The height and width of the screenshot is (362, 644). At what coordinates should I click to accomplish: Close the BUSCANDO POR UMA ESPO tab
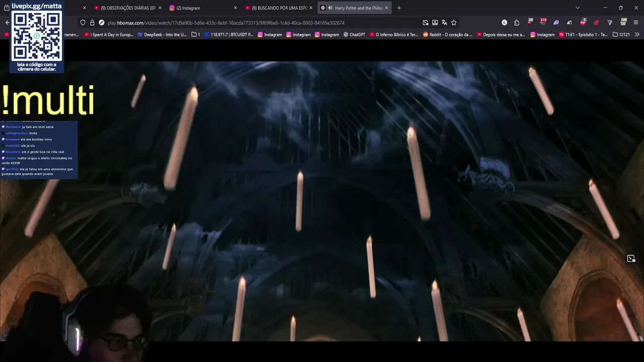point(311,8)
